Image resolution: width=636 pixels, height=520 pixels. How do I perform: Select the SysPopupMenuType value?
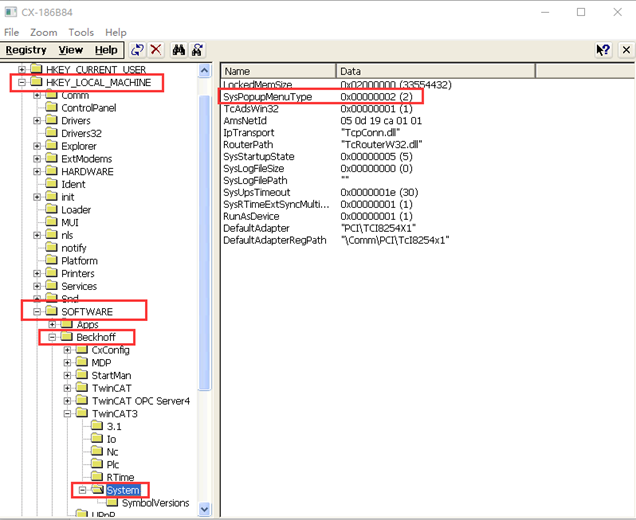(x=268, y=97)
